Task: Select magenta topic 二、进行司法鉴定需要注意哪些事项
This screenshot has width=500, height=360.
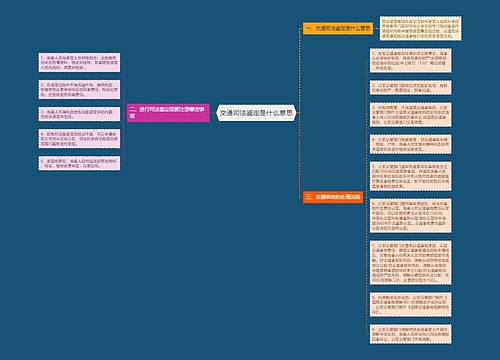Action: (168, 113)
